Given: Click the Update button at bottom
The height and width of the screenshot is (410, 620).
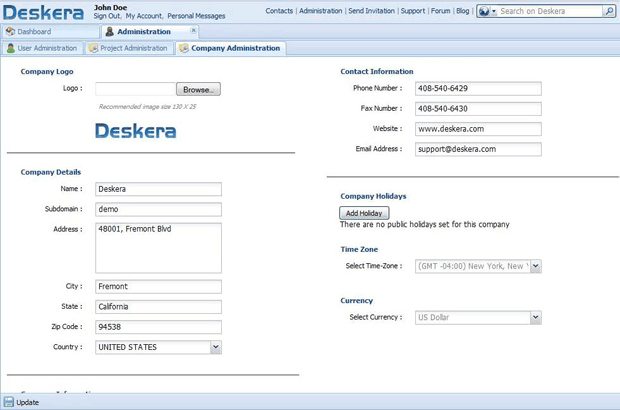Looking at the screenshot, I should click(x=22, y=402).
